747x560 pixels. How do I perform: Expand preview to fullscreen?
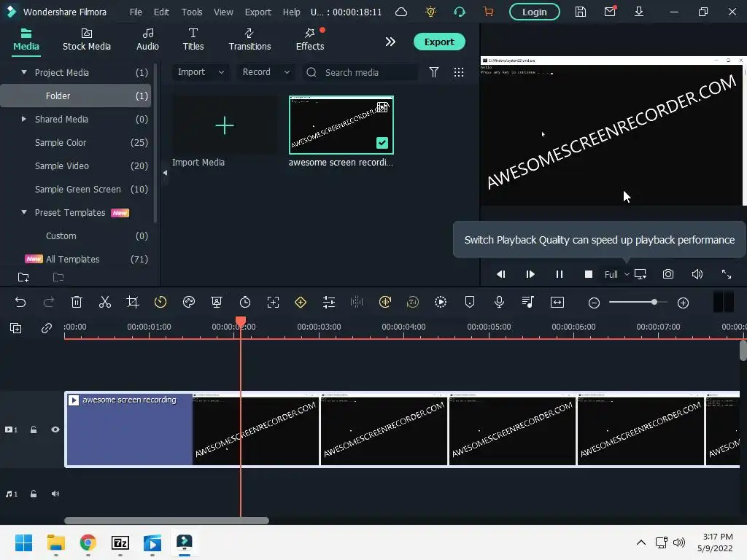tap(726, 274)
